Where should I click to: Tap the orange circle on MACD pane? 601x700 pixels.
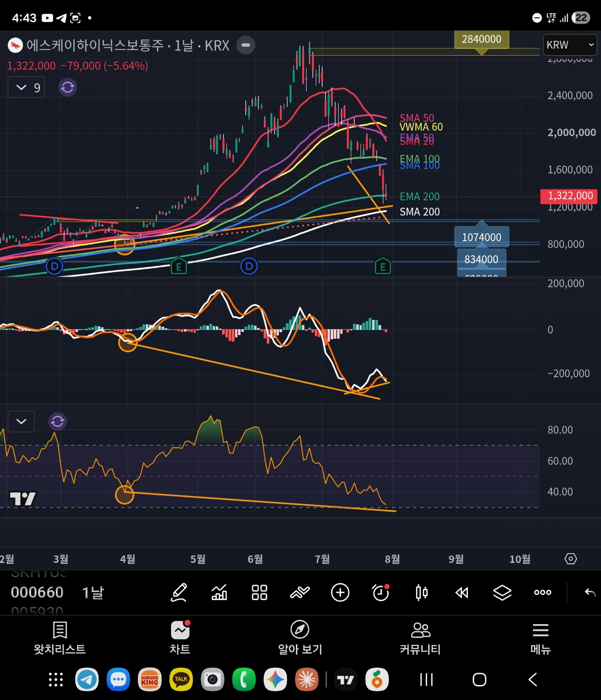point(128,342)
